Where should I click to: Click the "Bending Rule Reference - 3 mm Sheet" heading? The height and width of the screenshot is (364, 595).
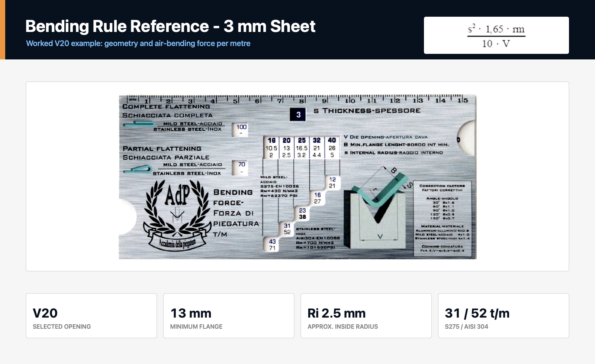point(170,26)
